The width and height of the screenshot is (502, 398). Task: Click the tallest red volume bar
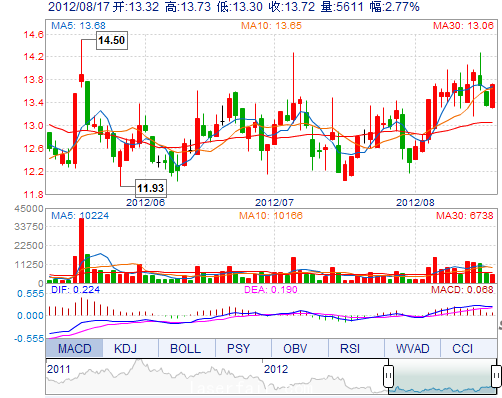[x=81, y=251]
